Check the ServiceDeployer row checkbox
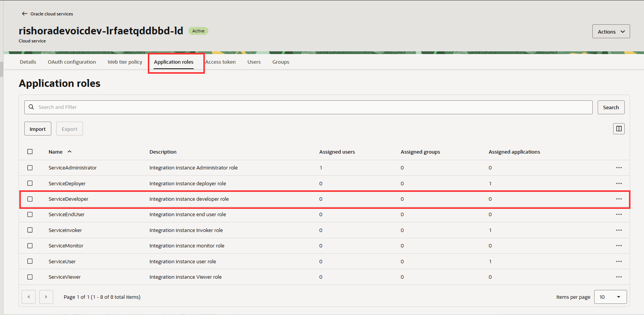Image resolution: width=644 pixels, height=315 pixels. click(x=30, y=183)
